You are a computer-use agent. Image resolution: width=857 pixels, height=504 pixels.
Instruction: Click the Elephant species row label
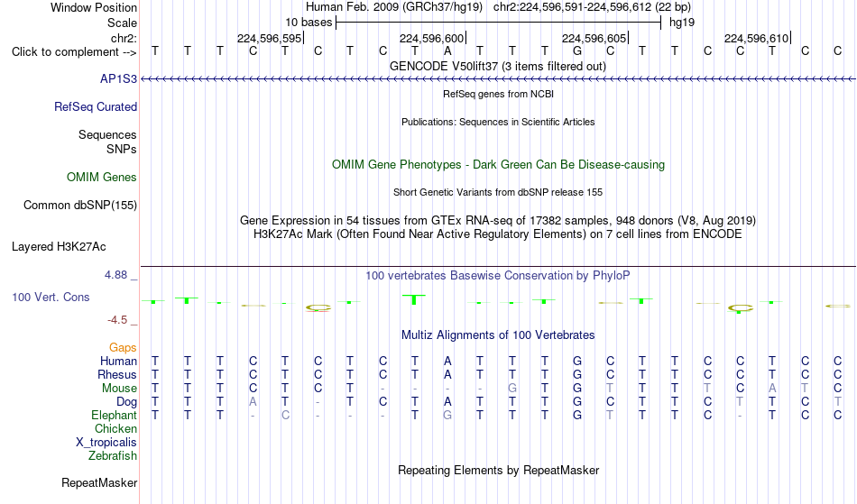(114, 416)
